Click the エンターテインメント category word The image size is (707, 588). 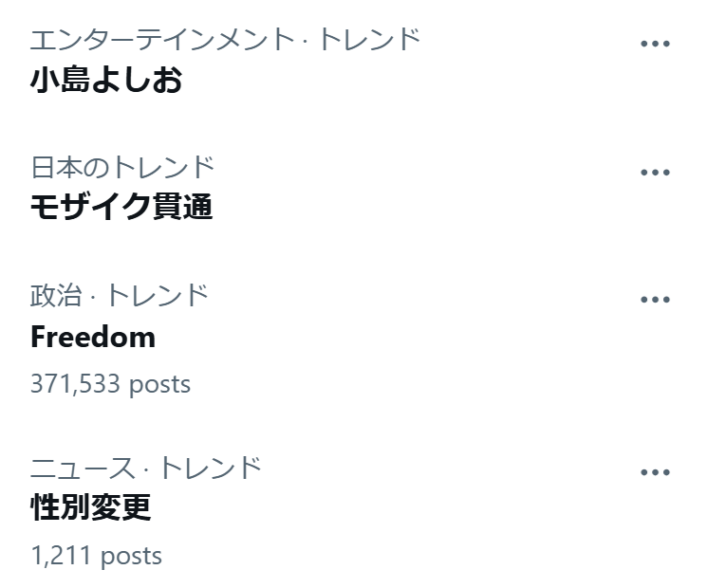click(161, 40)
